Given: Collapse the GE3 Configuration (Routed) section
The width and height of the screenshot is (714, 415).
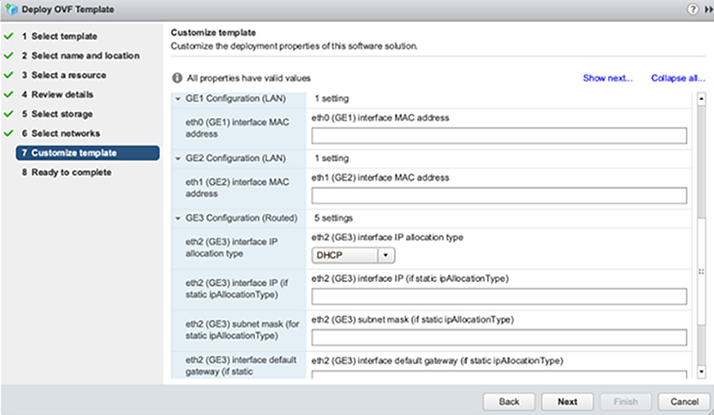Looking at the screenshot, I should tap(177, 217).
